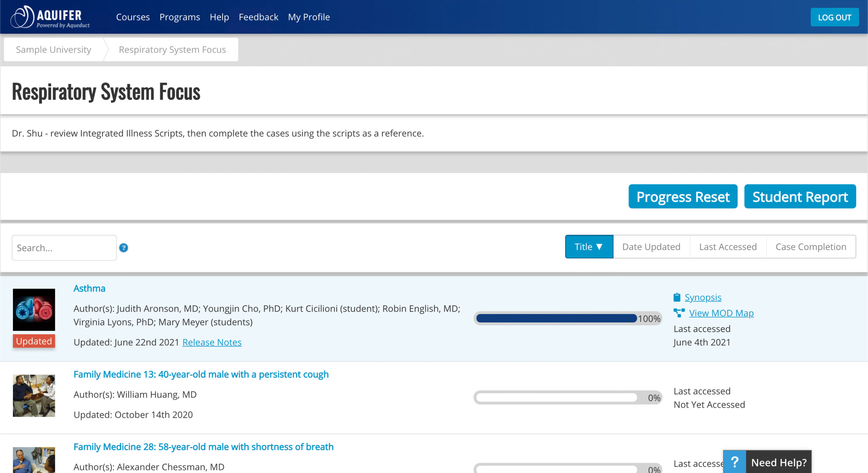
Task: Open My Profile page
Action: pyautogui.click(x=309, y=17)
